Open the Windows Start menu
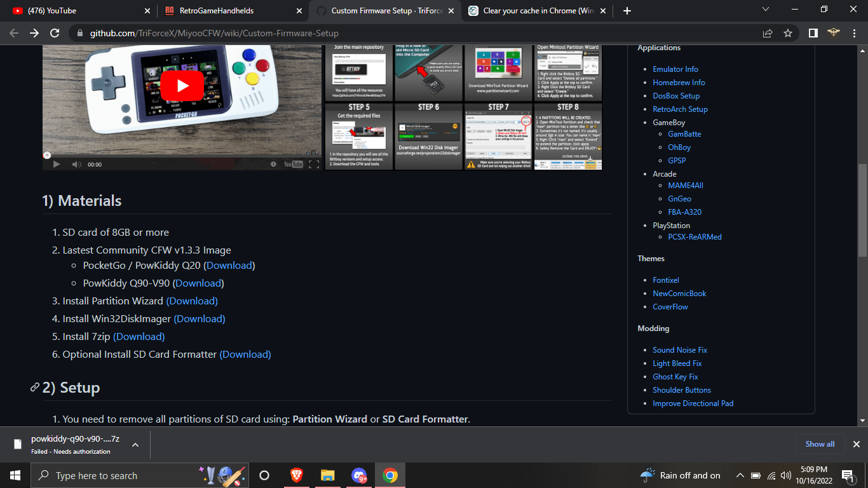The image size is (868, 488). [15, 475]
